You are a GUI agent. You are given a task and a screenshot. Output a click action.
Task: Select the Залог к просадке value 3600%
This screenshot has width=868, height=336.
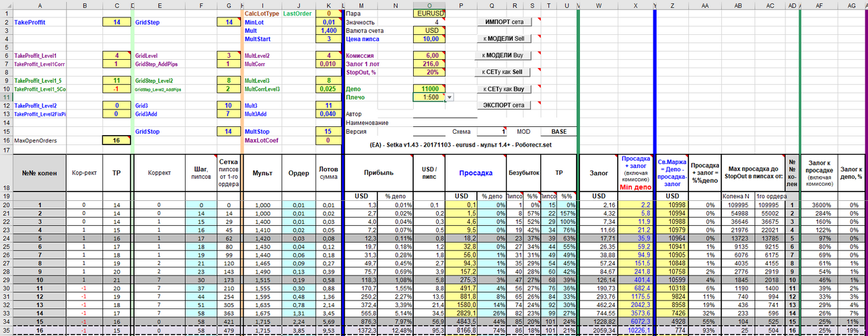pyautogui.click(x=819, y=204)
